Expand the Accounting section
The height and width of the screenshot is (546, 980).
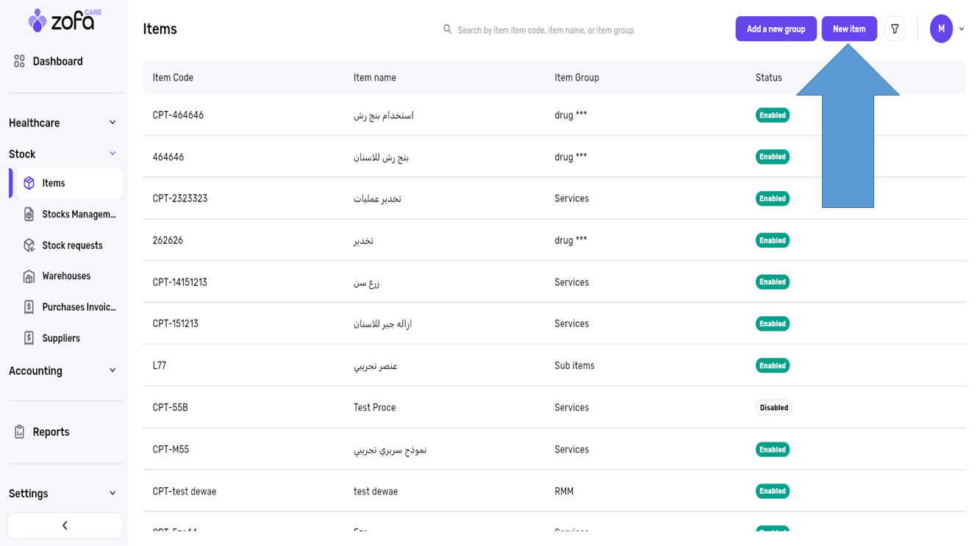pos(112,370)
